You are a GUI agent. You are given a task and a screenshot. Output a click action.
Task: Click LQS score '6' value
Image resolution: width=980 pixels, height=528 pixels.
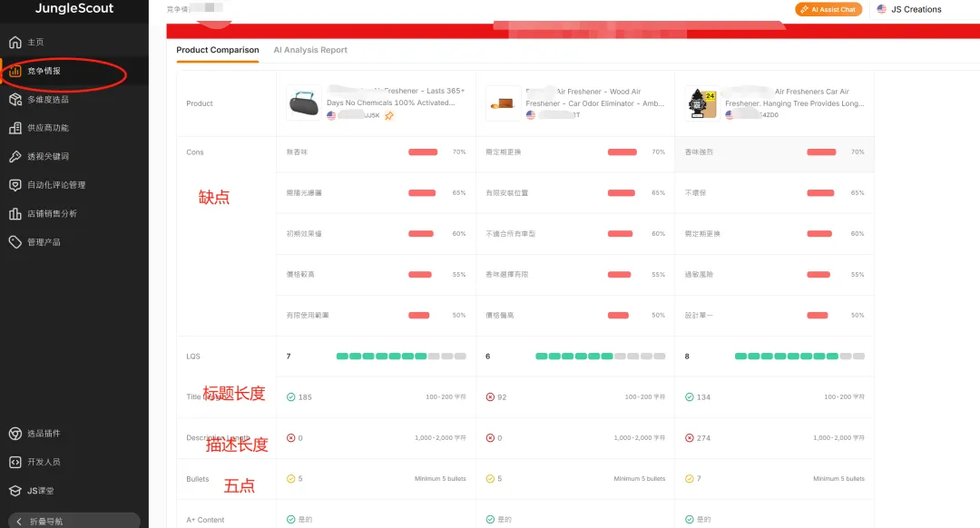tap(488, 357)
